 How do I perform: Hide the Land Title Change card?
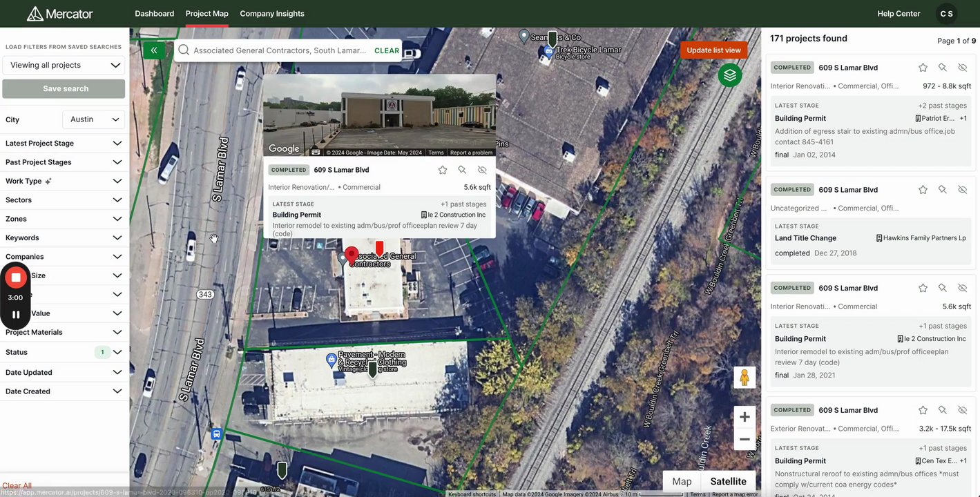(x=963, y=190)
